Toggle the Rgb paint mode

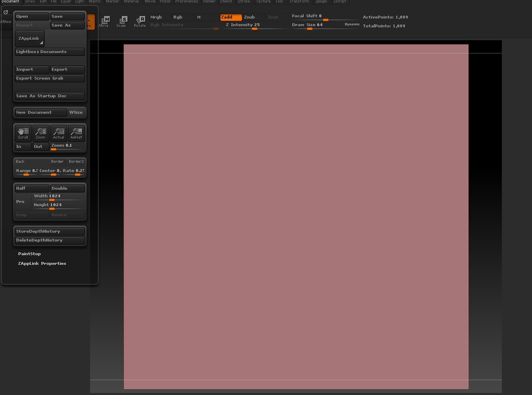click(x=183, y=17)
